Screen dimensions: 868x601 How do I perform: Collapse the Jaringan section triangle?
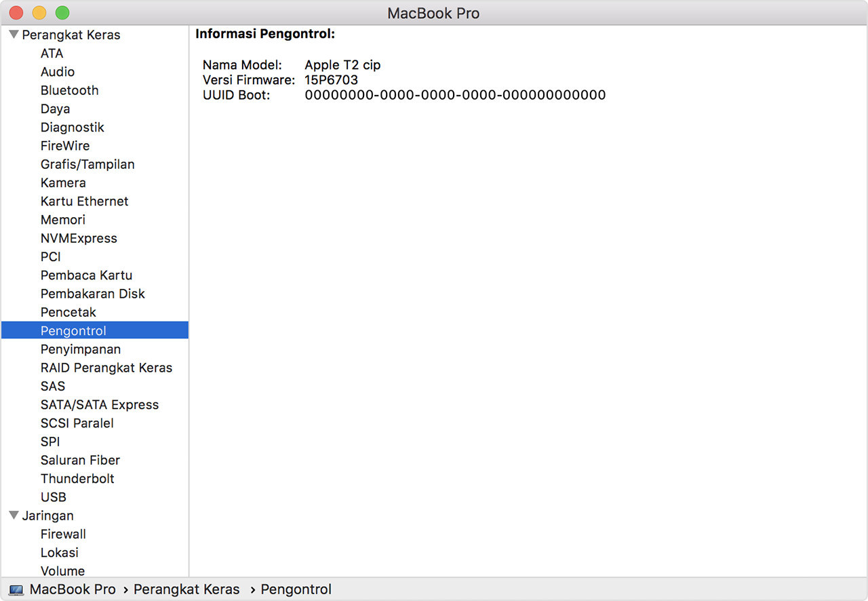[14, 516]
